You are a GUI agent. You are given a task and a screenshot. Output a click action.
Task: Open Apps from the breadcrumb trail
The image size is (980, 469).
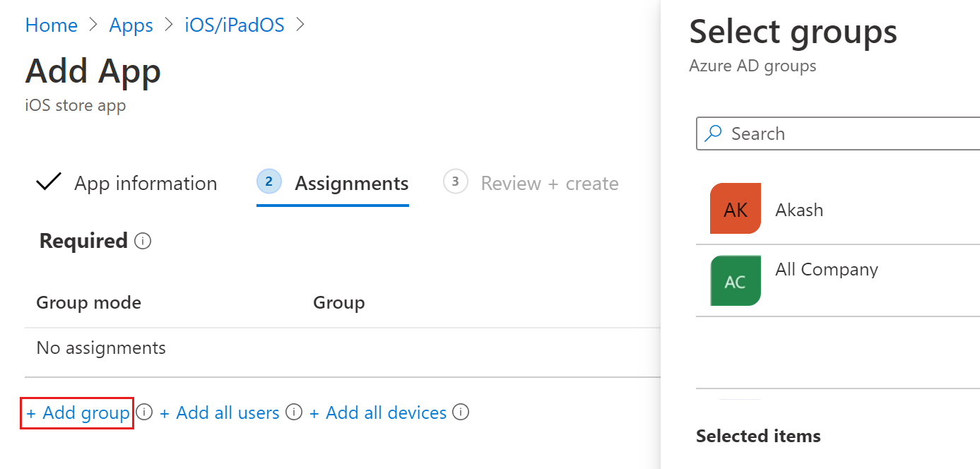pos(131,25)
